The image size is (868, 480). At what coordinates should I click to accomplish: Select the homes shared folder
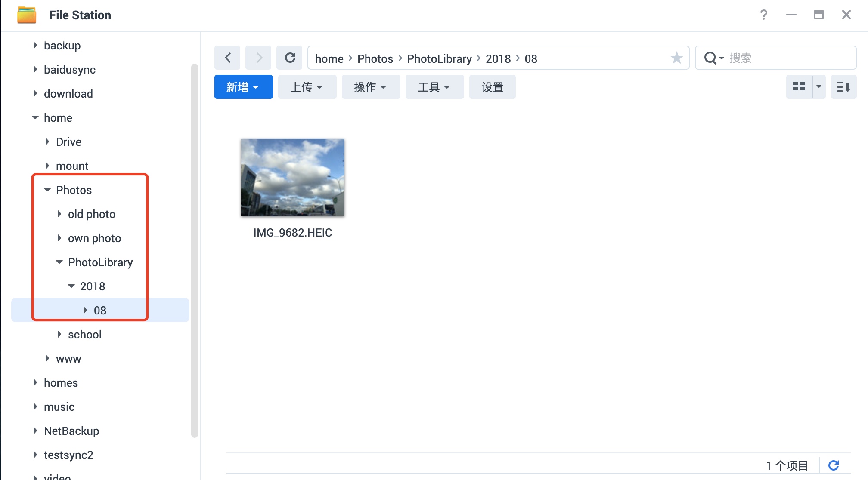click(x=61, y=383)
